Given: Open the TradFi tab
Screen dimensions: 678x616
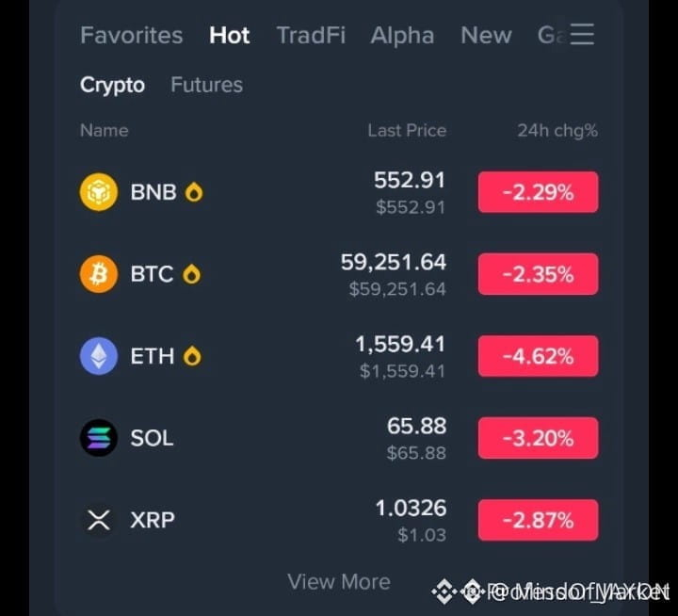Looking at the screenshot, I should [311, 35].
